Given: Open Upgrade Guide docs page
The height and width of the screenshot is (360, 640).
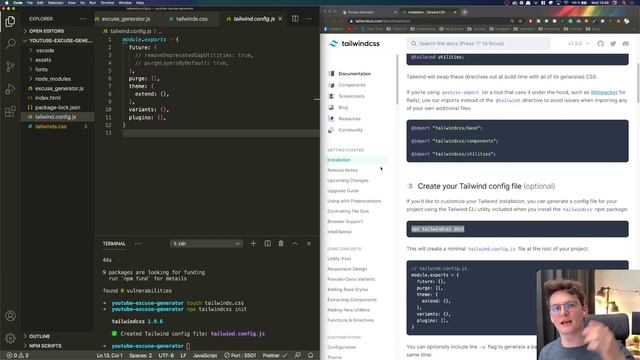Looking at the screenshot, I should 343,191.
